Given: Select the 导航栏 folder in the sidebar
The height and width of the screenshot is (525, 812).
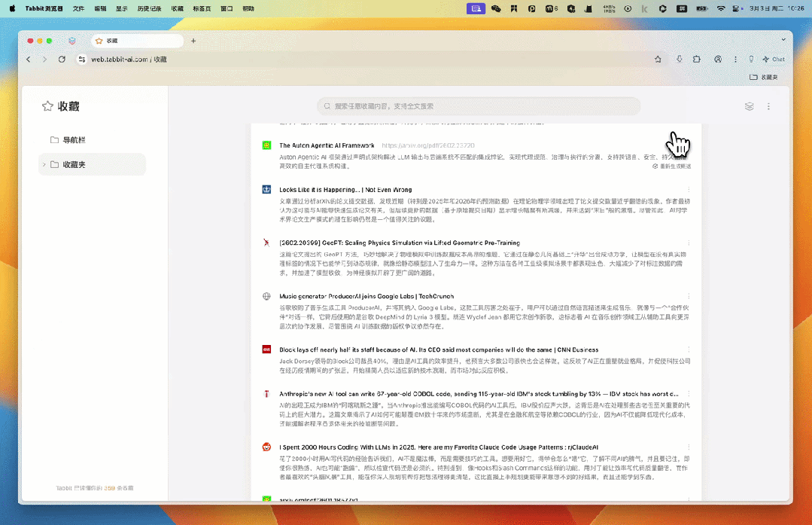Looking at the screenshot, I should coord(72,140).
